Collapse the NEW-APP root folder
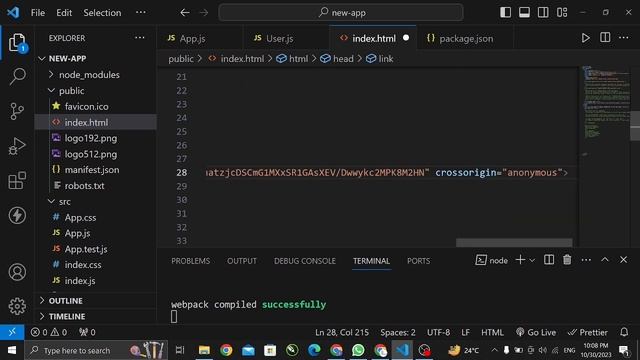The width and height of the screenshot is (640, 360). (x=95, y=58)
